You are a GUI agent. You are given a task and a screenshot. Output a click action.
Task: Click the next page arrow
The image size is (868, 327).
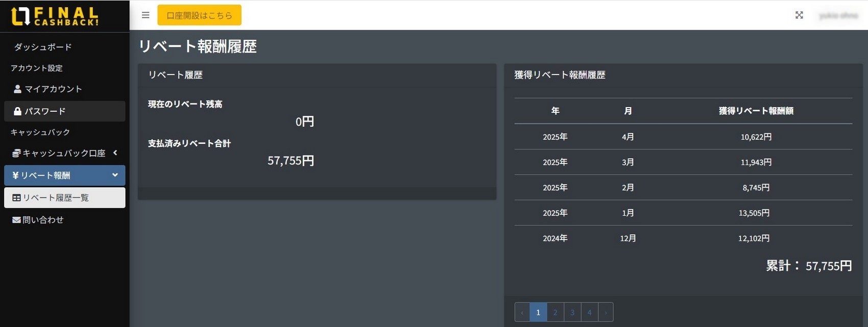click(x=606, y=312)
